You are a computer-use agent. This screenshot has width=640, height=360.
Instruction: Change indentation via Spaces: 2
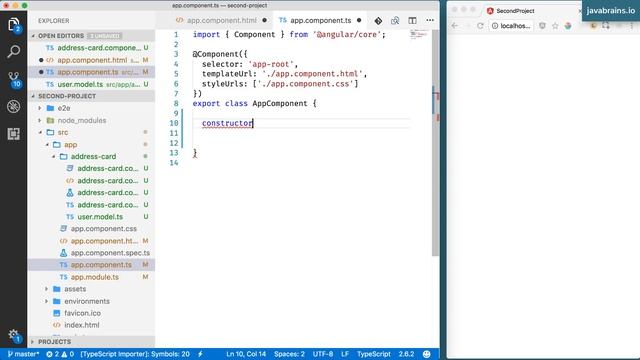point(289,354)
